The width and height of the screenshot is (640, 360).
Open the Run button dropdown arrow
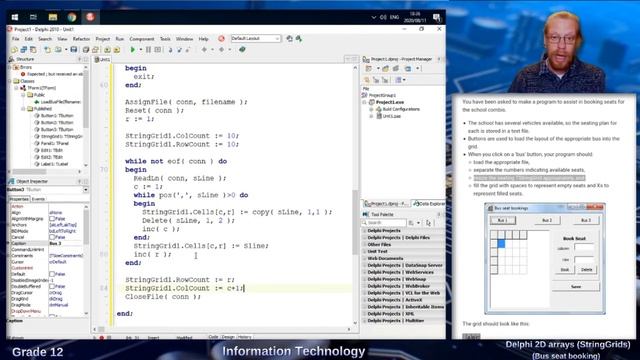click(140, 50)
